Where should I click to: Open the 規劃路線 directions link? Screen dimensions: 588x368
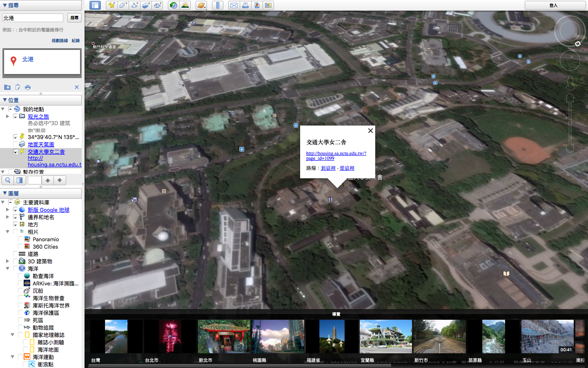tap(60, 40)
